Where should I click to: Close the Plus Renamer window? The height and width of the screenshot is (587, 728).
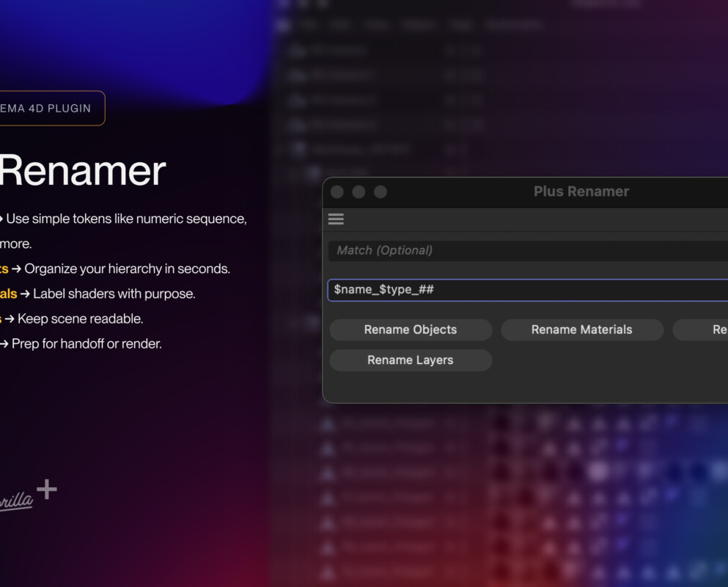pos(337,192)
